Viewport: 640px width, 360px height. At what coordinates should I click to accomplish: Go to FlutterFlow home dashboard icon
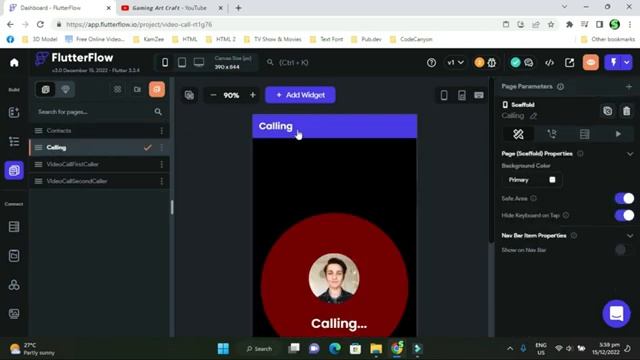point(14,62)
